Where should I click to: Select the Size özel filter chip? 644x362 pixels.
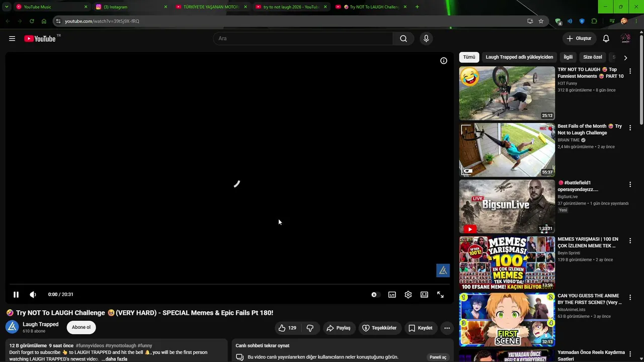click(x=592, y=57)
